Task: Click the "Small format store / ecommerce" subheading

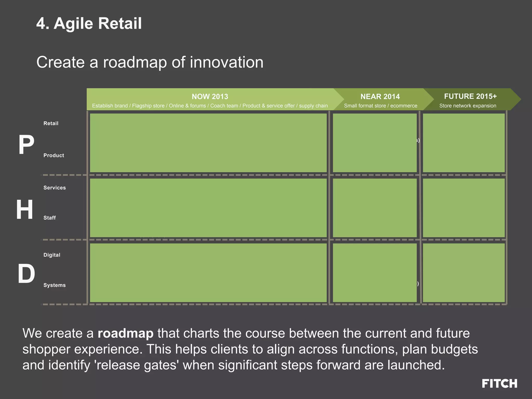Action: (381, 106)
